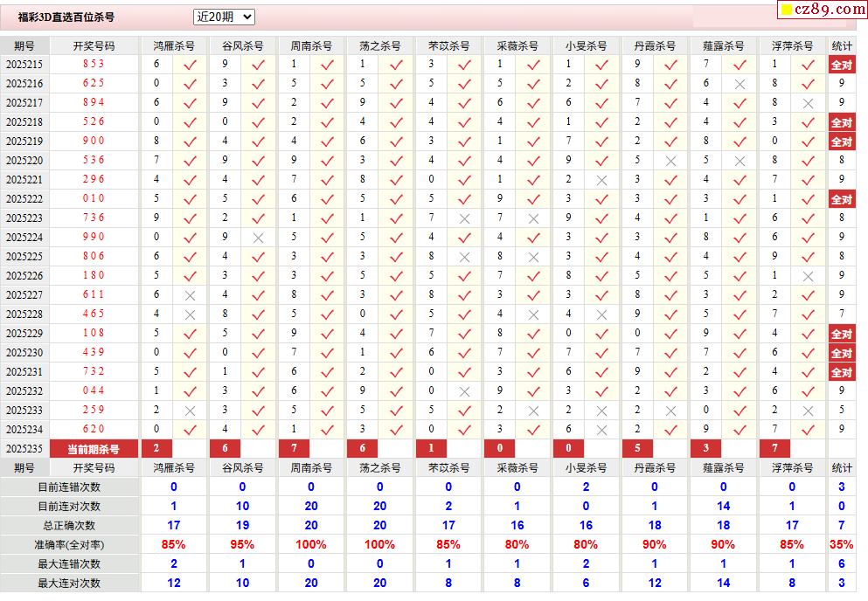Click the check mark for 浮萍 in row 2025234

tap(809, 430)
